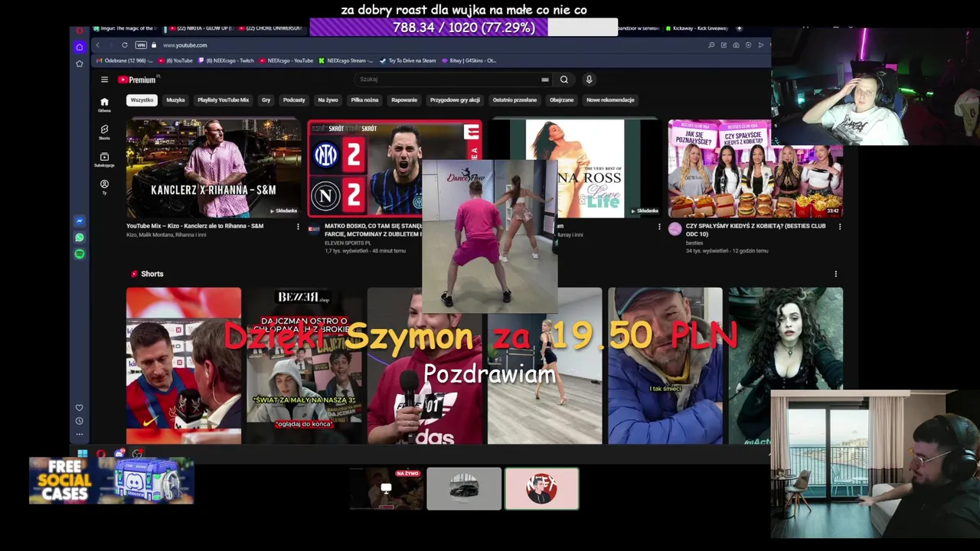Switch to Kickaway Kick Giveaway tab
This screenshot has width=980, height=551.
click(697, 28)
